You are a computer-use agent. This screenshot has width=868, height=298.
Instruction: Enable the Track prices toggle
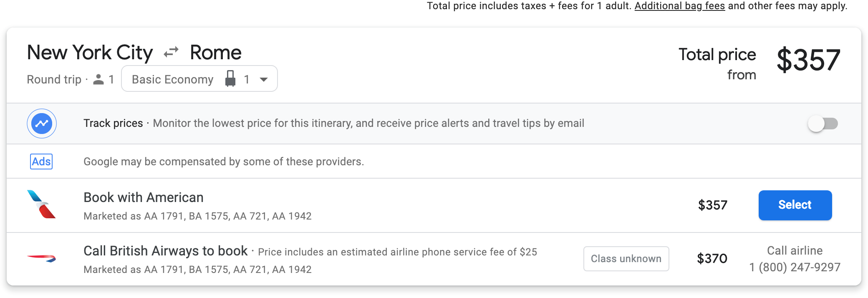[x=822, y=124]
